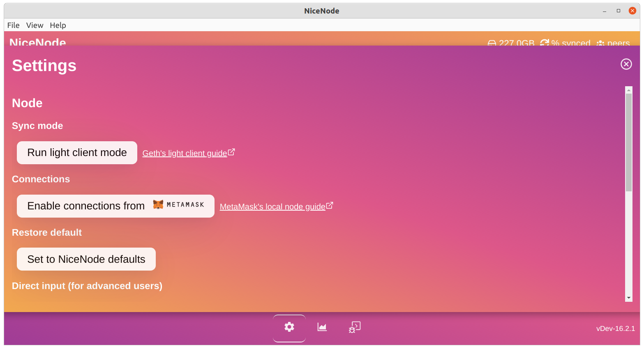
Task: Click the Restore default heading
Action: [47, 232]
